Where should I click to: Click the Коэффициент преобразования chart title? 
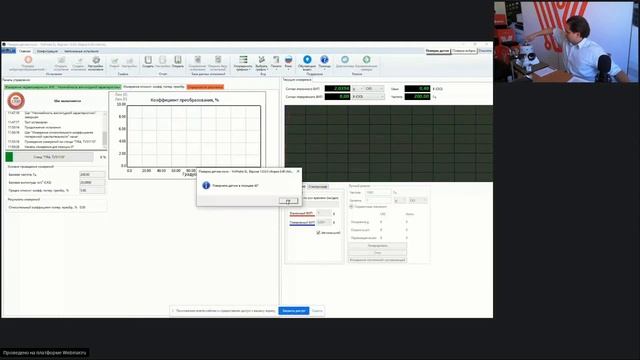185,100
